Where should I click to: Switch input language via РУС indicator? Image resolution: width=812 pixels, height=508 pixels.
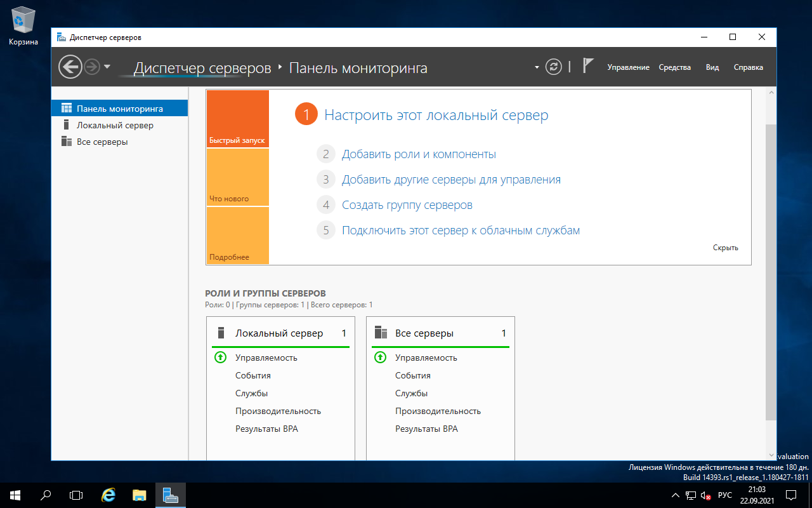pyautogui.click(x=725, y=495)
